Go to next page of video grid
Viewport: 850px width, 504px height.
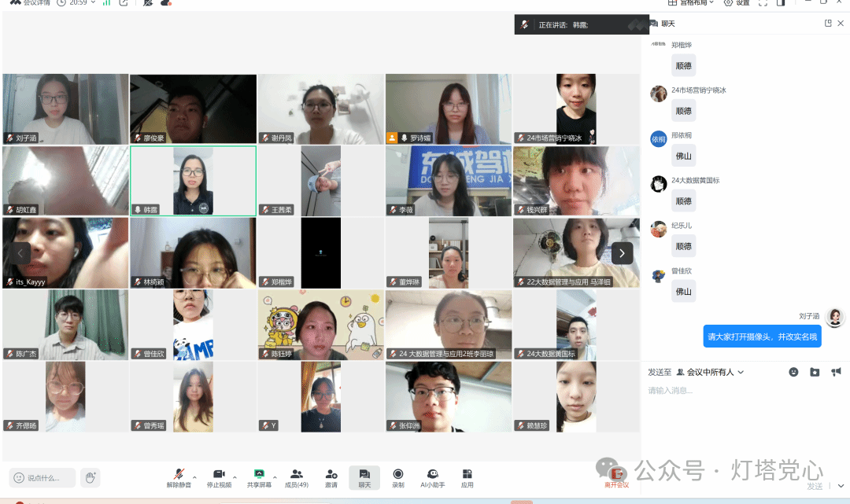[623, 252]
